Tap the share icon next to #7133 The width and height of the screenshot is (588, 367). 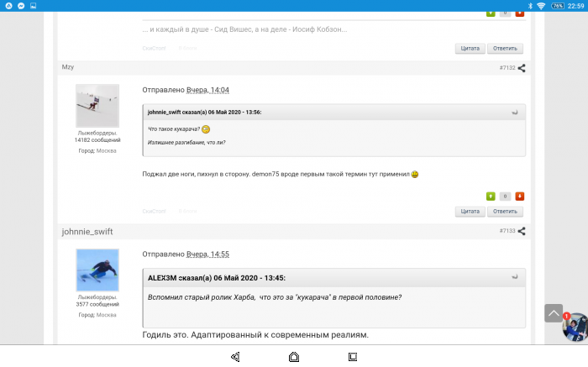tap(522, 231)
